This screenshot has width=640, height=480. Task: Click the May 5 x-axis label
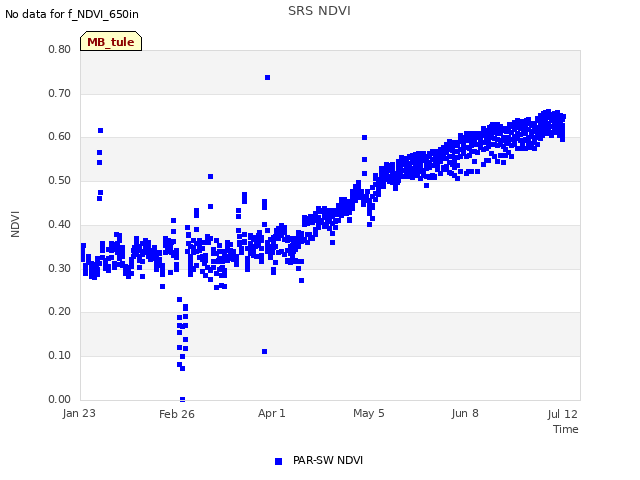[369, 413]
